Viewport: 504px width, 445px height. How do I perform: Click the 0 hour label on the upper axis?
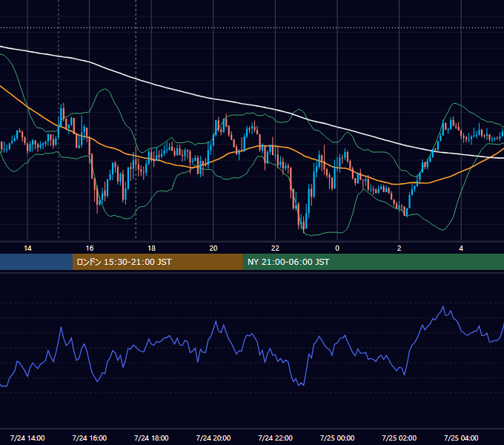pyautogui.click(x=337, y=248)
